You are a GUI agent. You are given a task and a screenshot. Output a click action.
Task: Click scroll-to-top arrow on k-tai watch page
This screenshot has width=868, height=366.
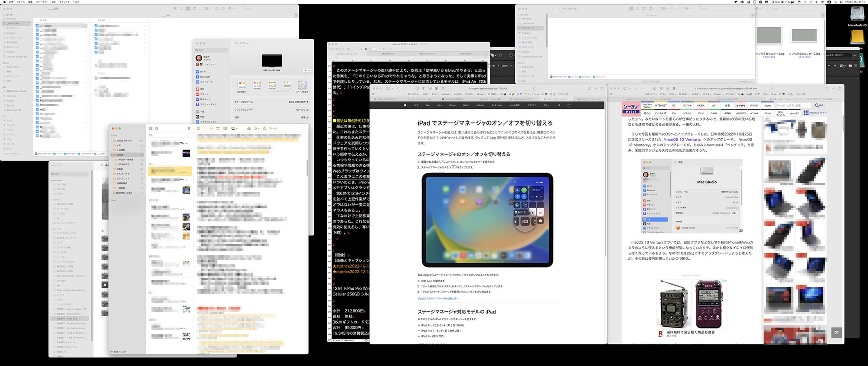tap(836, 333)
